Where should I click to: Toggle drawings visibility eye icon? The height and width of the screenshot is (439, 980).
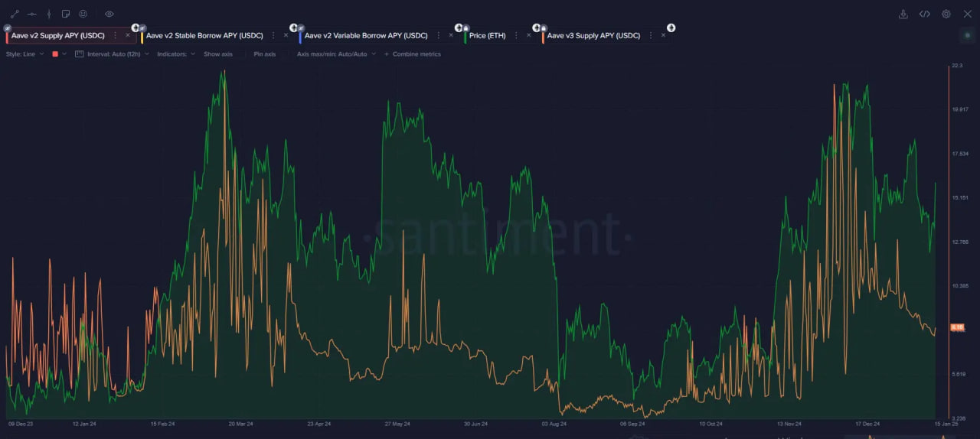coord(109,14)
